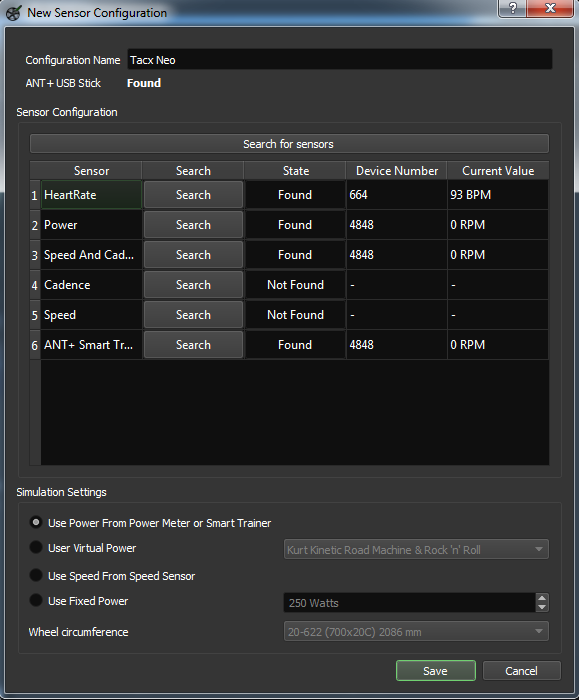Expand the Wheel circumference dropdown
579x700 pixels.
tap(416, 632)
